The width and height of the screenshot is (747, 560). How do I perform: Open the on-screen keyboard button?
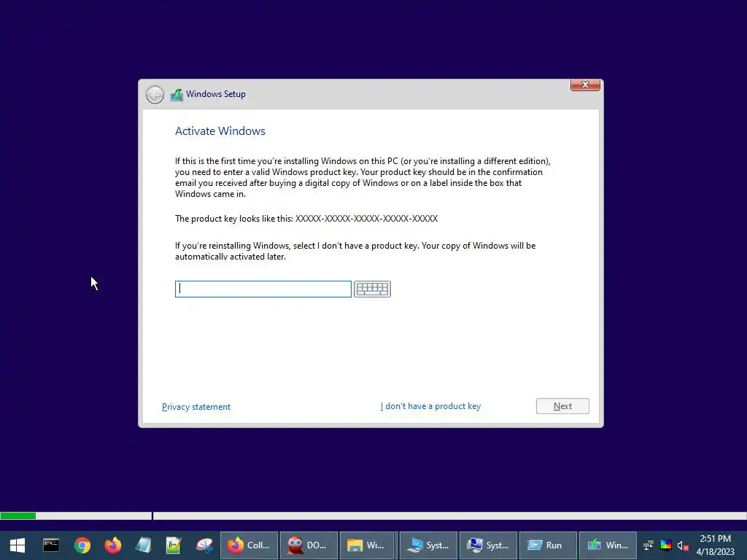372,289
